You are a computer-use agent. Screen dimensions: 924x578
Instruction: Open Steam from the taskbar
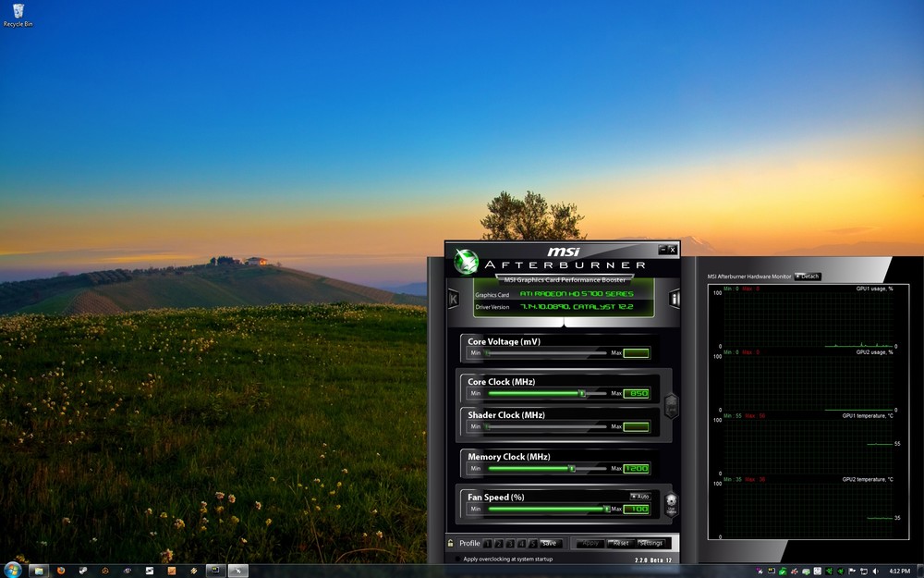coord(83,571)
